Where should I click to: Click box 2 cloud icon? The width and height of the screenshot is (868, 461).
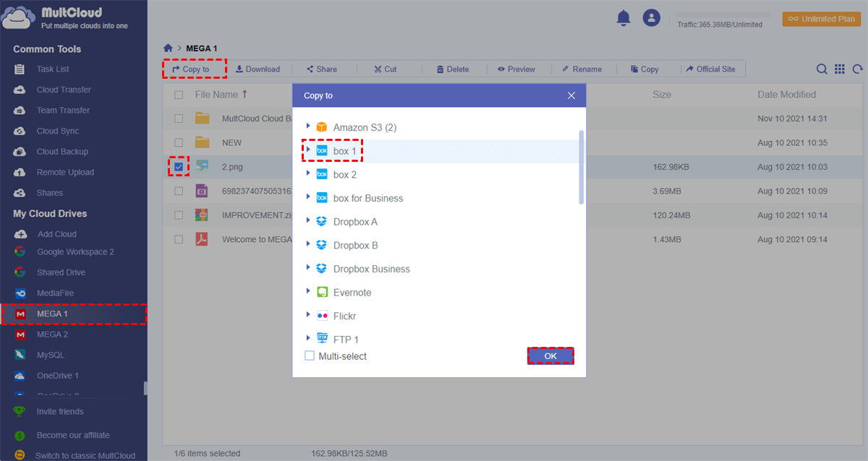point(322,174)
